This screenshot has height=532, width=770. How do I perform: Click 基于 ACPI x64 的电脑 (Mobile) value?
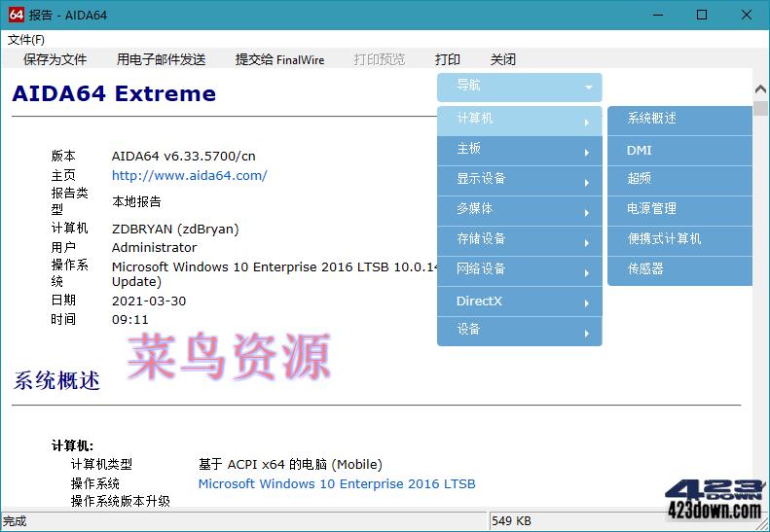tap(290, 464)
